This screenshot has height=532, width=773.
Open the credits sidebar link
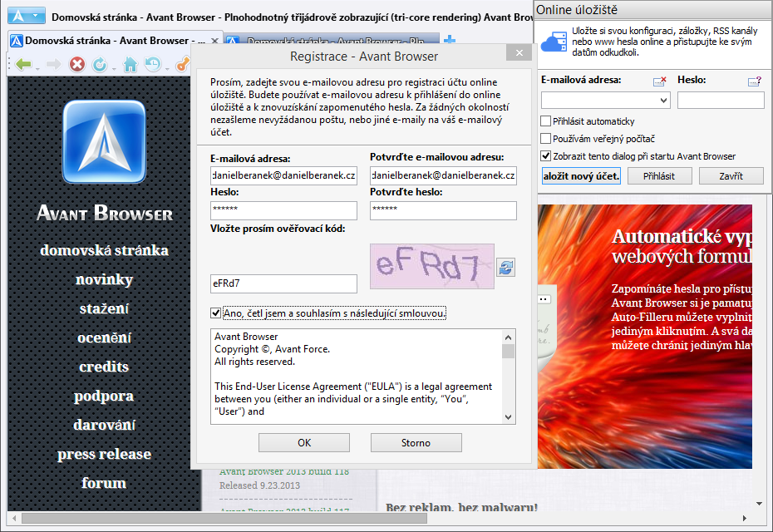coord(104,367)
